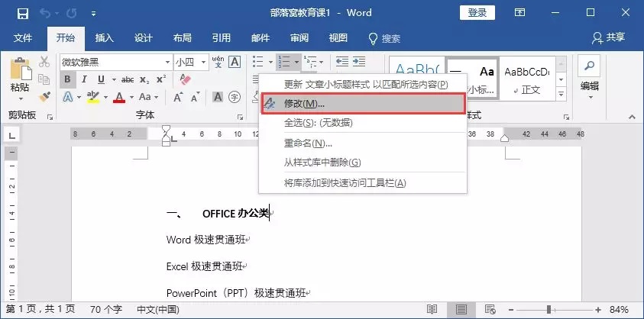Expand the underline style dropdown arrow
The width and height of the screenshot is (644, 319).
pyautogui.click(x=114, y=79)
